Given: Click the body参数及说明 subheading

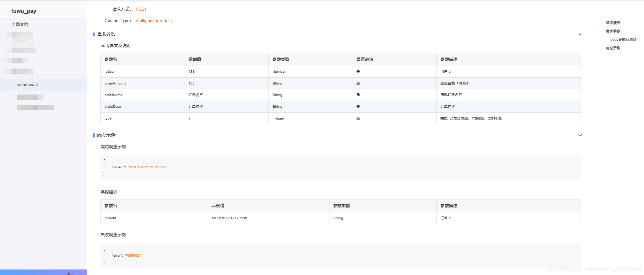Looking at the screenshot, I should [115, 46].
